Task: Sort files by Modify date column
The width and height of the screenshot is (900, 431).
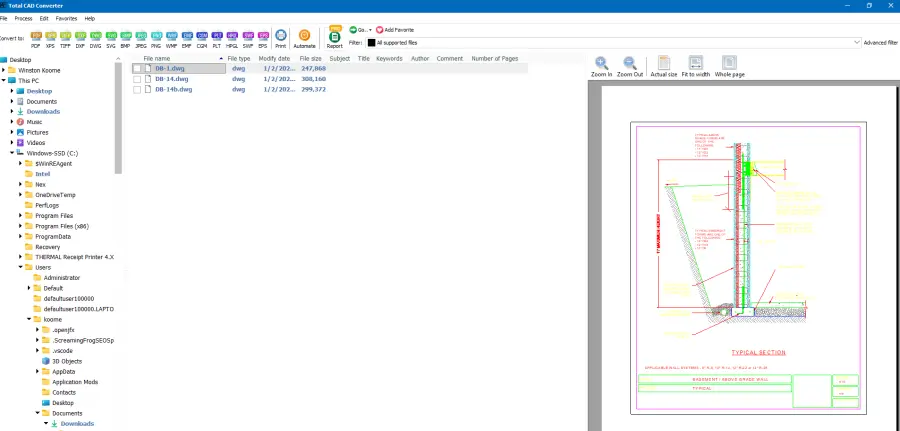Action: point(274,59)
